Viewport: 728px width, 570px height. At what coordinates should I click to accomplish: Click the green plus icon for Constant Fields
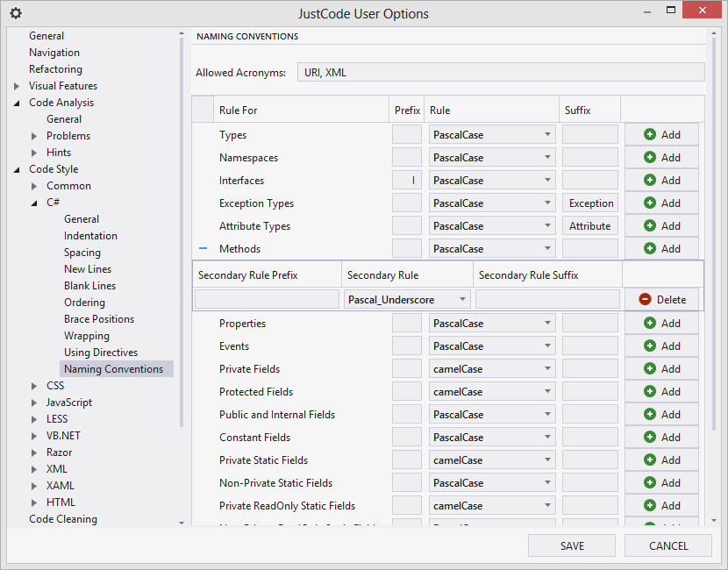[x=650, y=437]
